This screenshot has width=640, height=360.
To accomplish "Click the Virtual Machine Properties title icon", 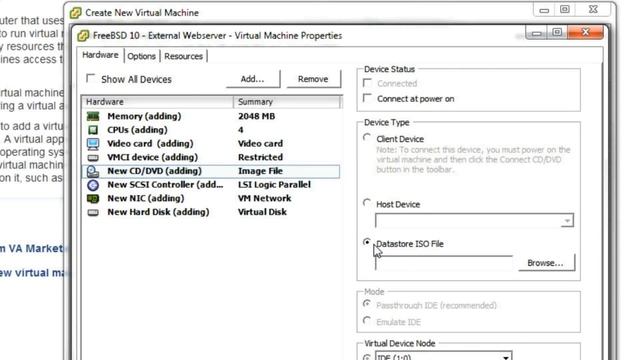I will [x=83, y=36].
